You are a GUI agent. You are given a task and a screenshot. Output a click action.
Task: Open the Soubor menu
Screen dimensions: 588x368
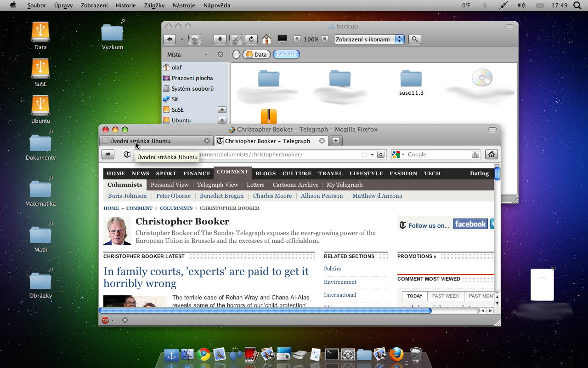(37, 6)
